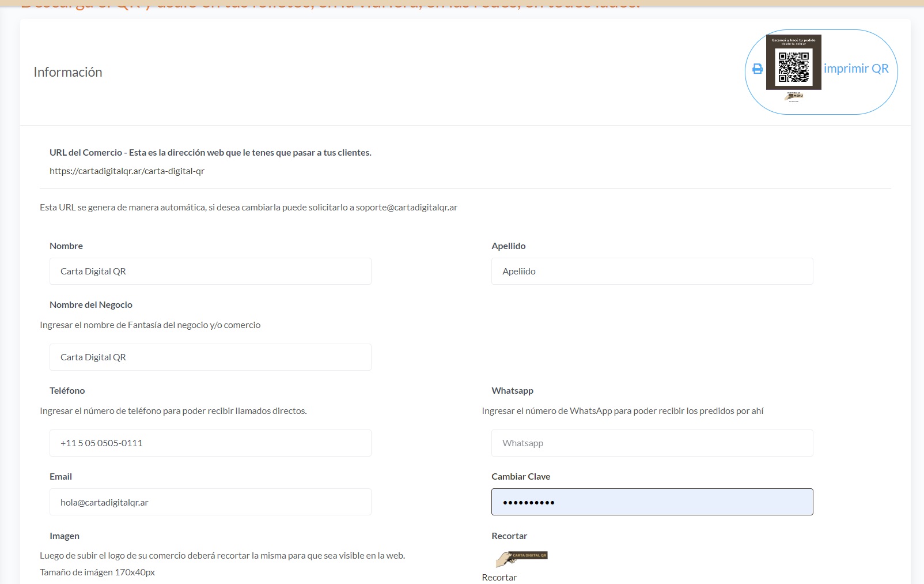The image size is (924, 584).
Task: Click the Recortar text below the logo
Action: (x=499, y=577)
